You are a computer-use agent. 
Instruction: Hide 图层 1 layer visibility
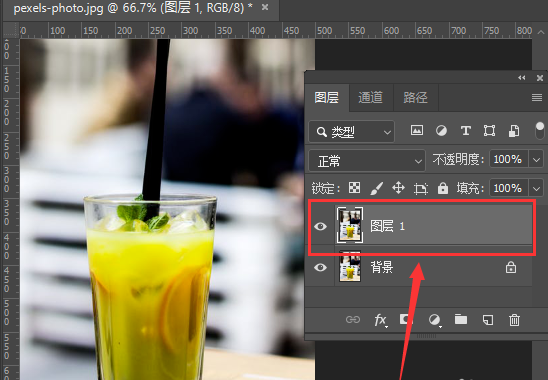click(320, 227)
